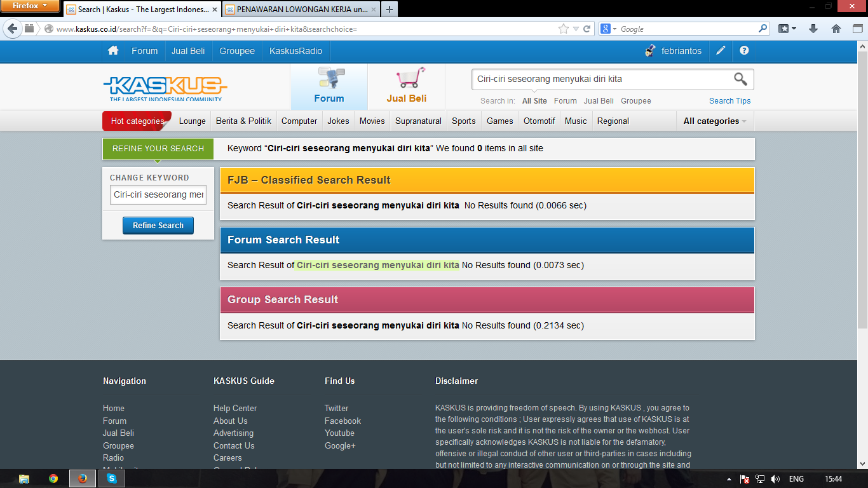Click the browser URL address field
This screenshot has height=488, width=868.
click(305, 29)
